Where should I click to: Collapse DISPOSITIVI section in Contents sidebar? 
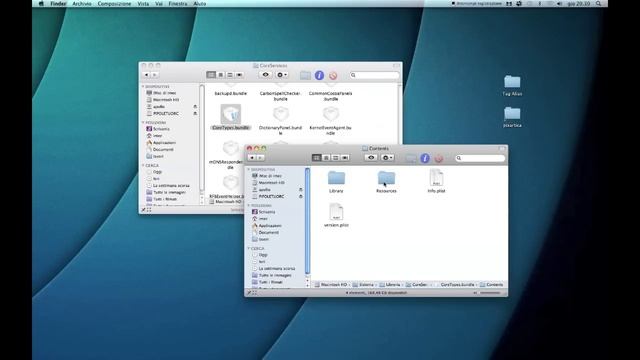click(x=249, y=169)
